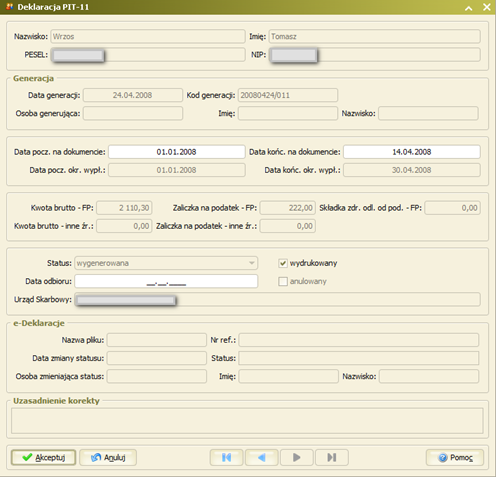
Task: Click the NIP field
Action: (375, 55)
